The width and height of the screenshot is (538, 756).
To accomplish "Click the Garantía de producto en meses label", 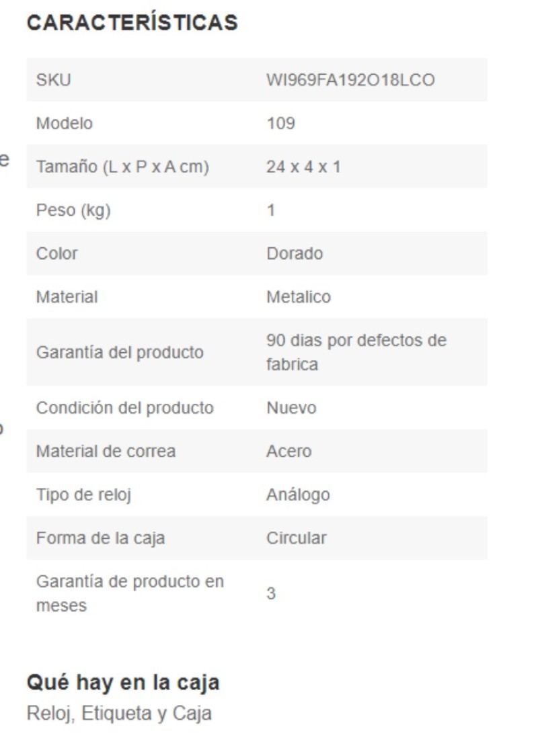I will click(130, 593).
